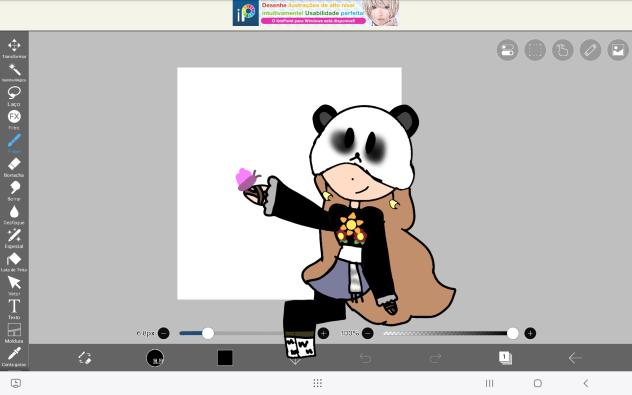This screenshot has height=395, width=632.
Task: Tap the screen capture icon bottom left
Action: click(16, 383)
